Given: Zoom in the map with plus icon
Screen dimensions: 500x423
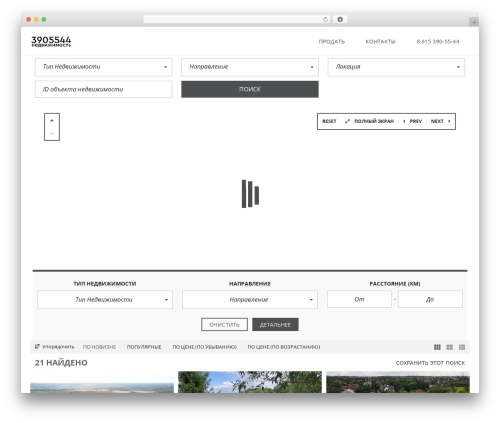Looking at the screenshot, I should coord(52,121).
